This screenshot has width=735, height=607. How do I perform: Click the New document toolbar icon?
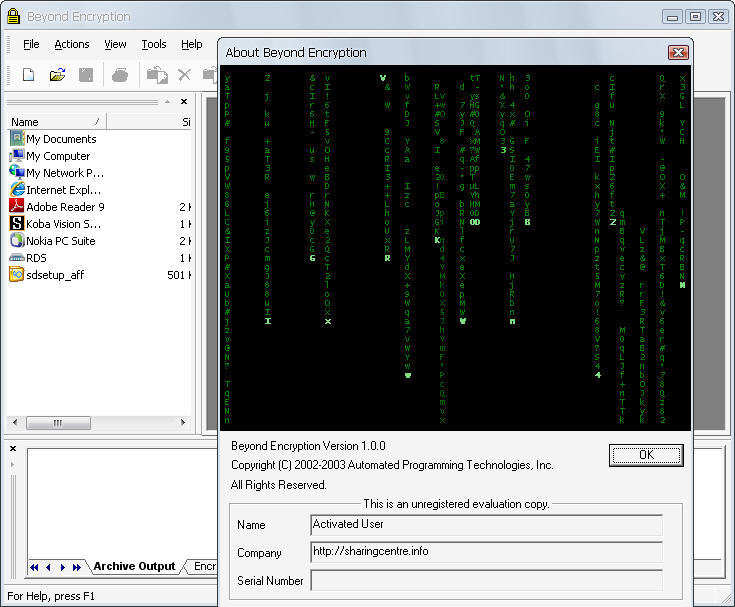[29, 75]
